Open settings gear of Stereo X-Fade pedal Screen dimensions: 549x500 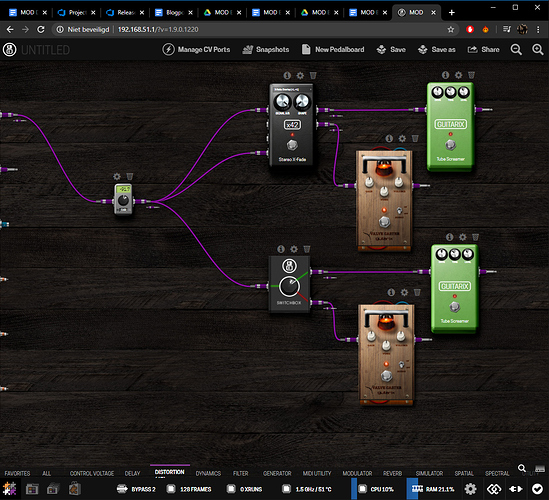pos(300,75)
